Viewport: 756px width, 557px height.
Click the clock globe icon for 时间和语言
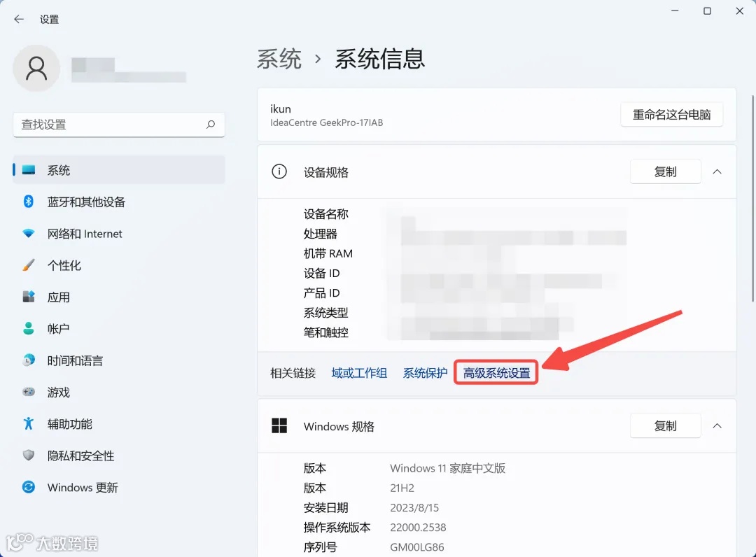(x=29, y=360)
